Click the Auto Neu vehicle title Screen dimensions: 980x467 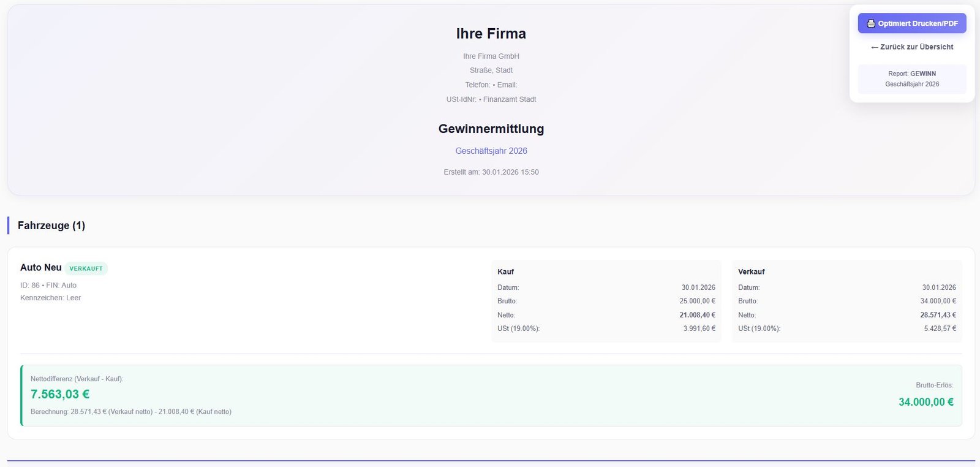[x=41, y=268]
